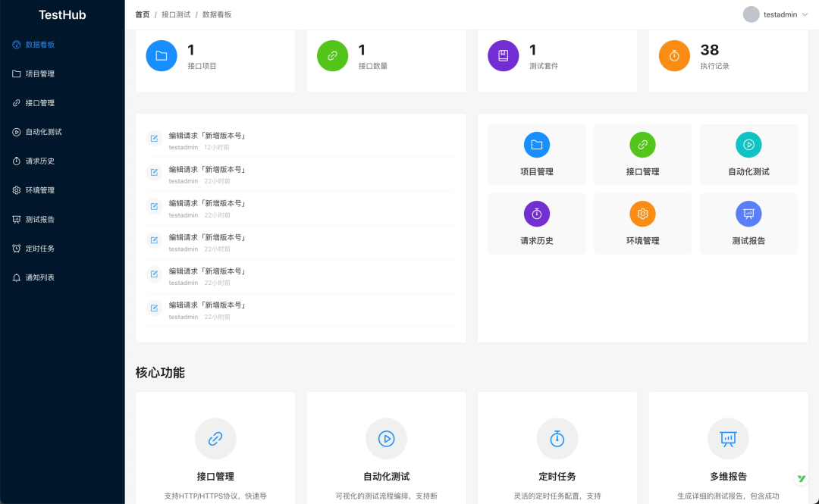Viewport: 819px width, 504px height.
Task: Click the testadmin avatar circle
Action: (x=750, y=14)
